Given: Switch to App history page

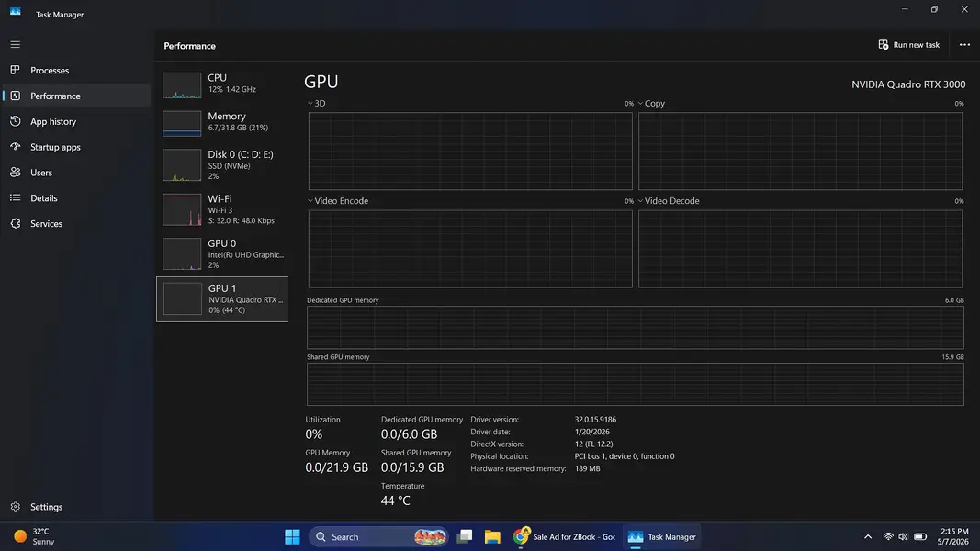Looking at the screenshot, I should pos(76,121).
